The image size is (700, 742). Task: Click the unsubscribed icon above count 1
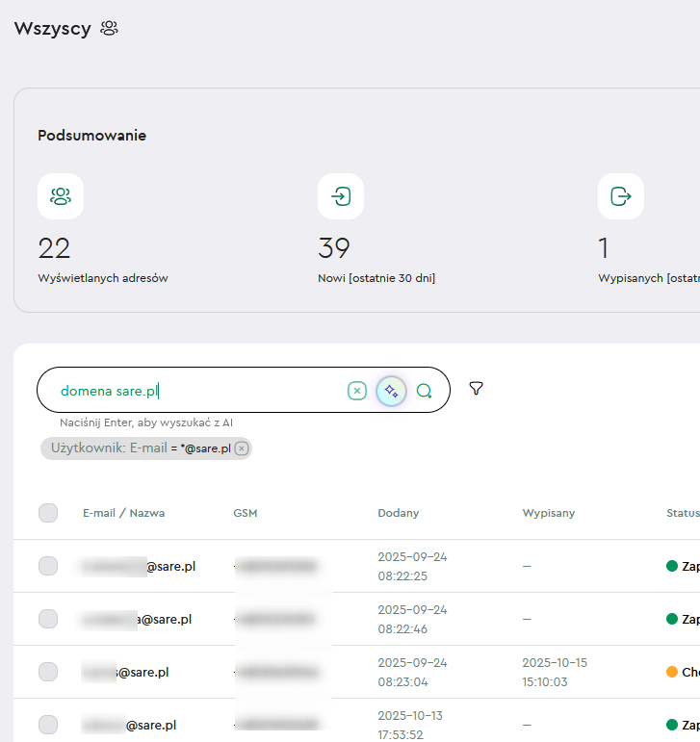[x=621, y=196]
